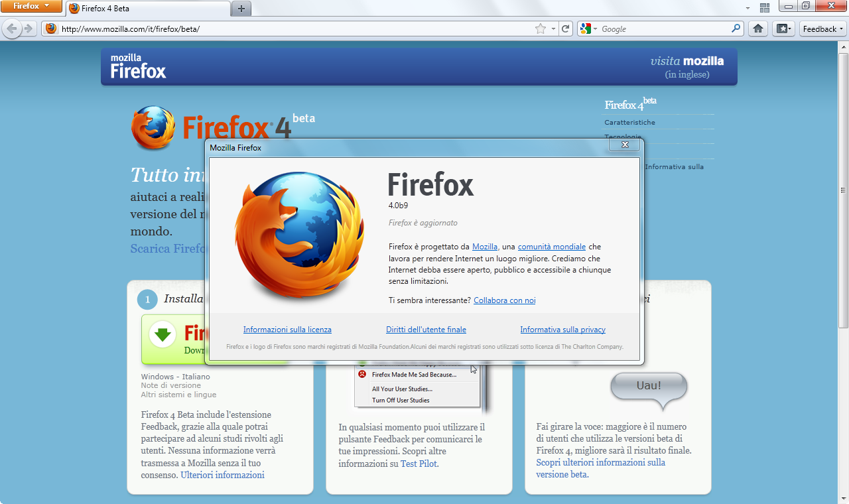Open the Caratteristiche sidebar link
Viewport: 849px width, 504px height.
pyautogui.click(x=629, y=122)
